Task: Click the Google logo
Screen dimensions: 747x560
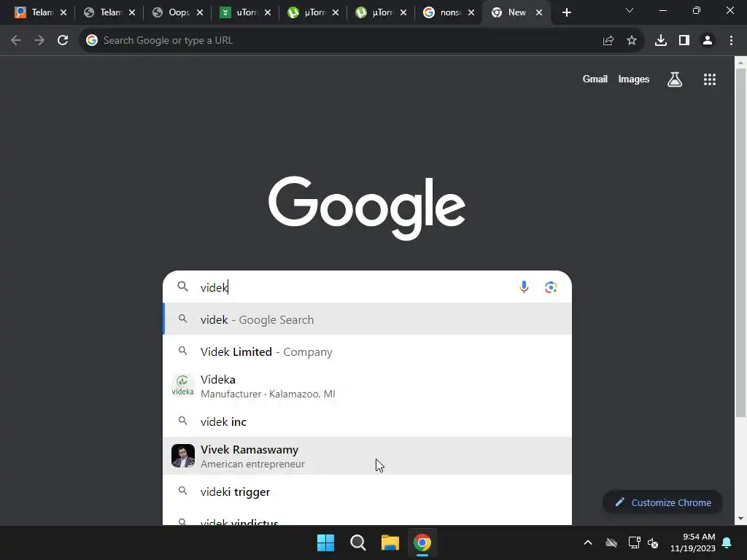Action: pos(367,208)
